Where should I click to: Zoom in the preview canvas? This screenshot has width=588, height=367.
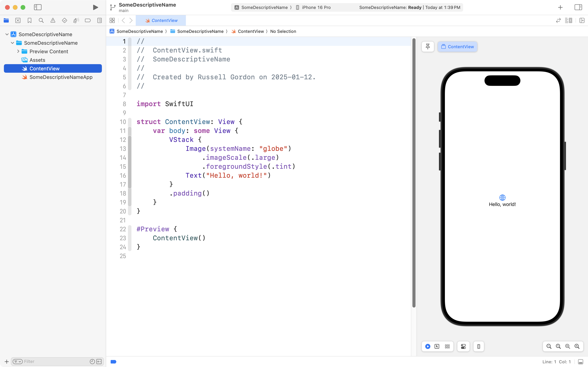(x=577, y=346)
